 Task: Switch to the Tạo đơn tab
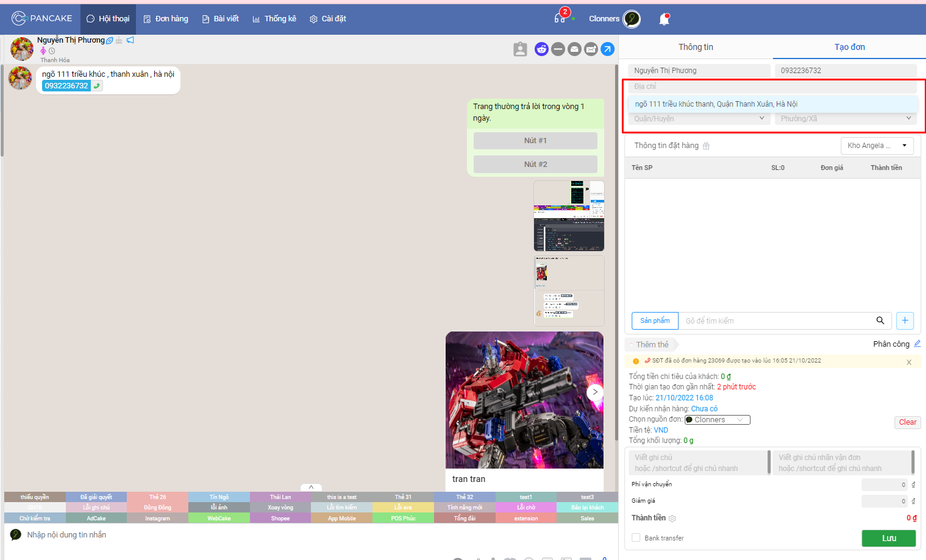(849, 47)
